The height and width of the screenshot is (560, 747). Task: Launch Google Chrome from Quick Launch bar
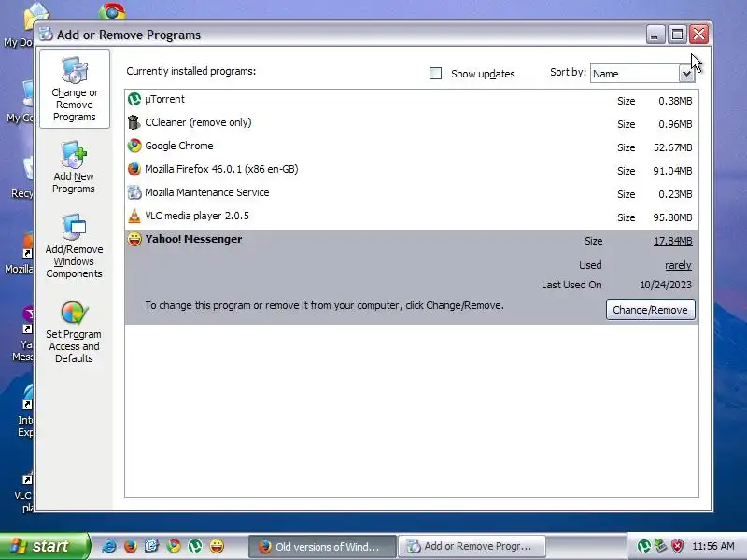pyautogui.click(x=174, y=546)
